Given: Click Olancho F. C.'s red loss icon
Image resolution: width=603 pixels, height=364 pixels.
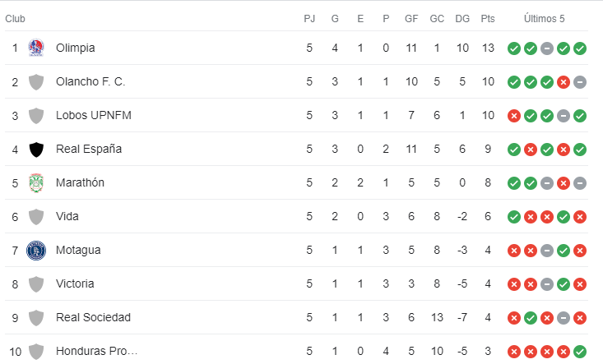Looking at the screenshot, I should click(x=564, y=82).
